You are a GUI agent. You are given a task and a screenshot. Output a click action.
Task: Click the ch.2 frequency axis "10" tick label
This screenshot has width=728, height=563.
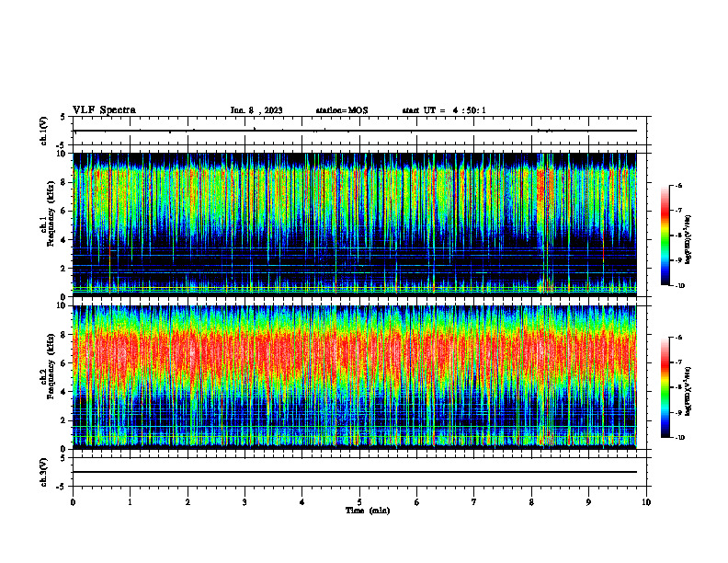(63, 305)
